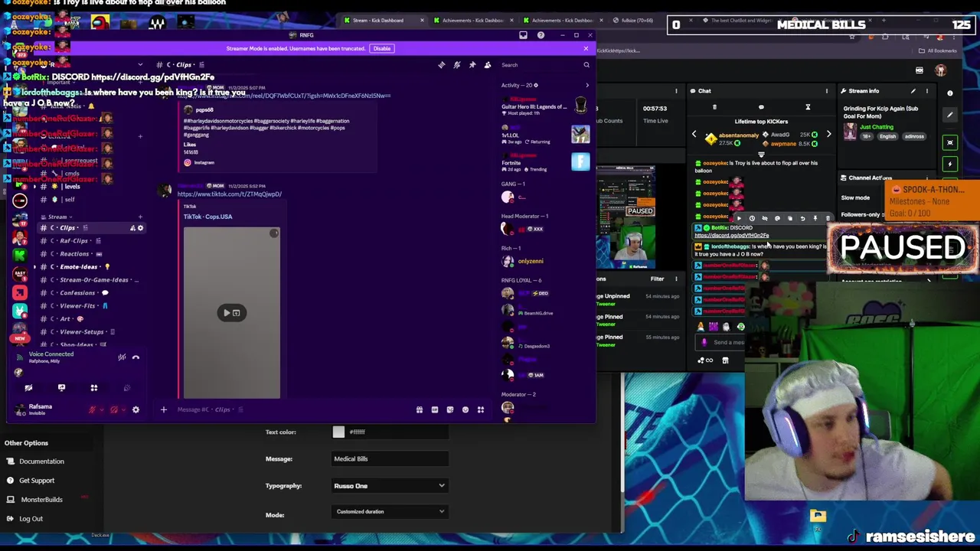Create invite for Clips channel

tap(132, 228)
